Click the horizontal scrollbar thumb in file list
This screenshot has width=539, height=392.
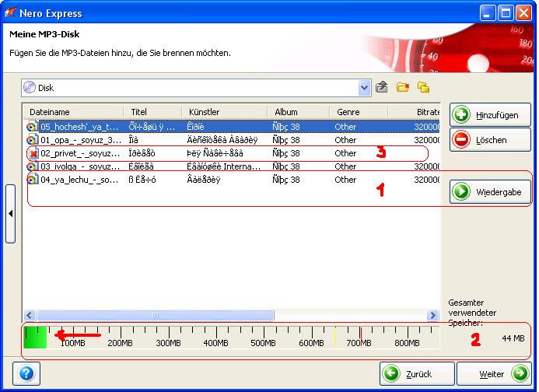pyautogui.click(x=156, y=315)
